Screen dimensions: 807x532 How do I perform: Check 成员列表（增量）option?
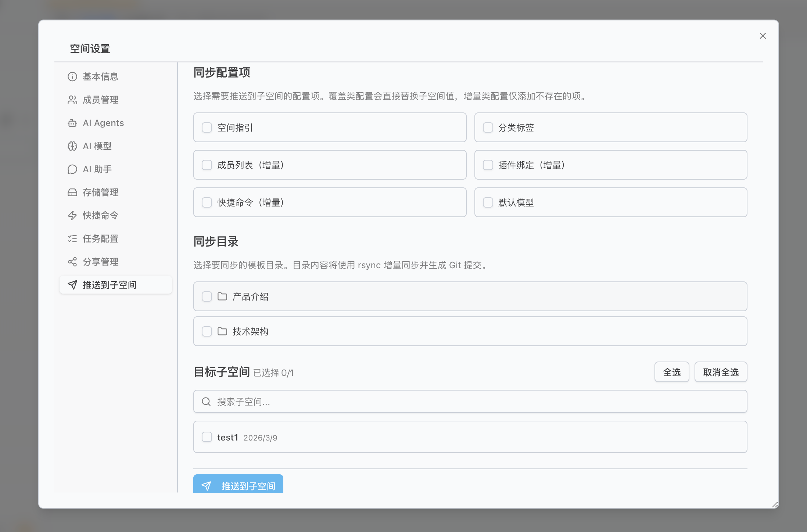pyautogui.click(x=207, y=165)
